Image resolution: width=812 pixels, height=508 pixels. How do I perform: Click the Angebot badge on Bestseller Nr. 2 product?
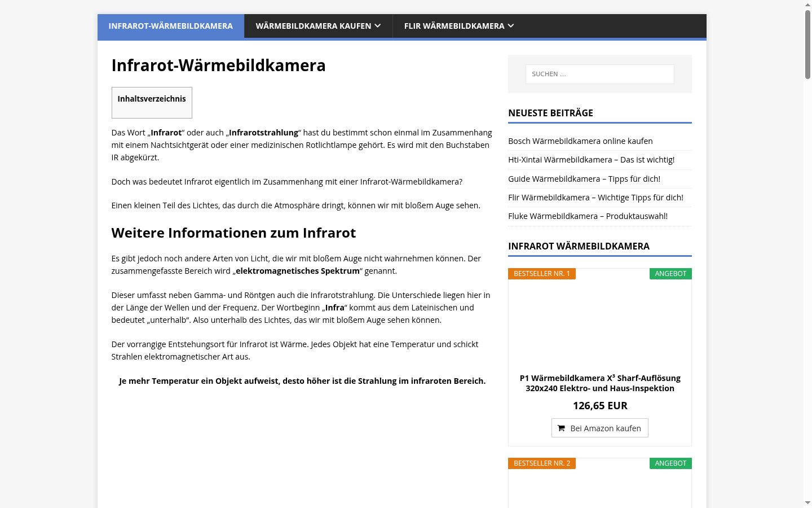[x=670, y=463]
